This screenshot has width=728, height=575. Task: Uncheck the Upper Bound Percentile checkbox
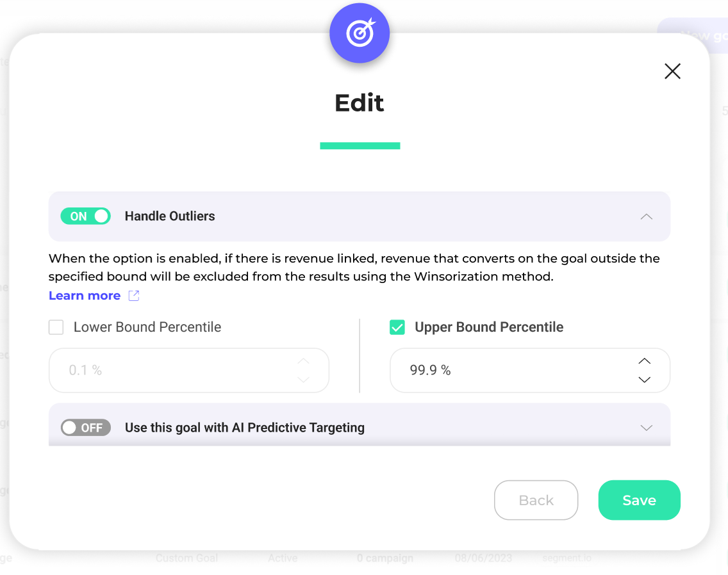click(x=397, y=328)
